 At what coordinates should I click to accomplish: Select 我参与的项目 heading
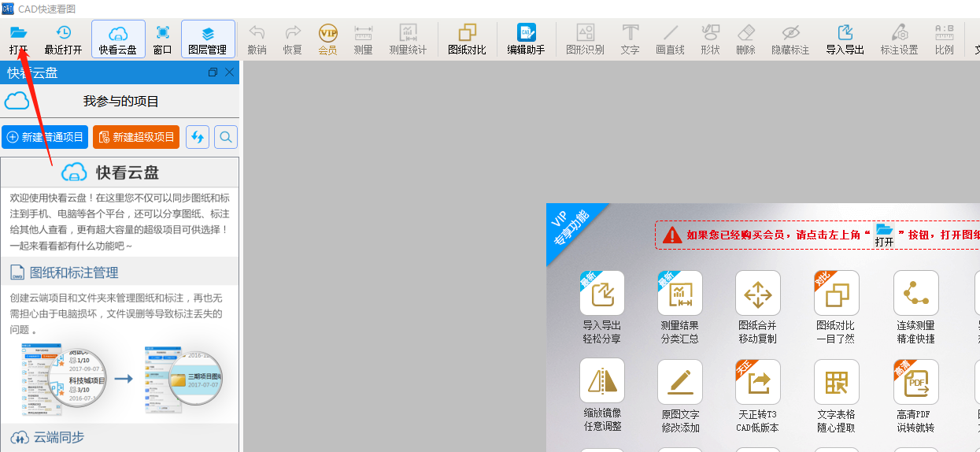(x=121, y=102)
